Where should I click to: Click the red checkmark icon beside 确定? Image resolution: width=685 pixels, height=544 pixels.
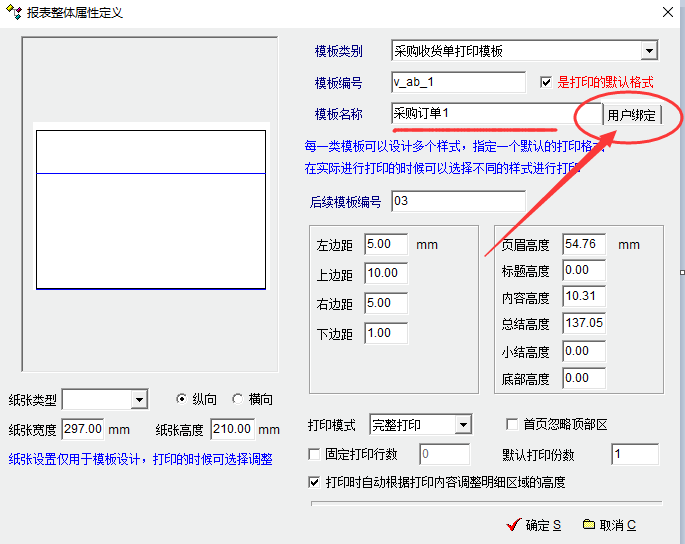click(x=515, y=525)
